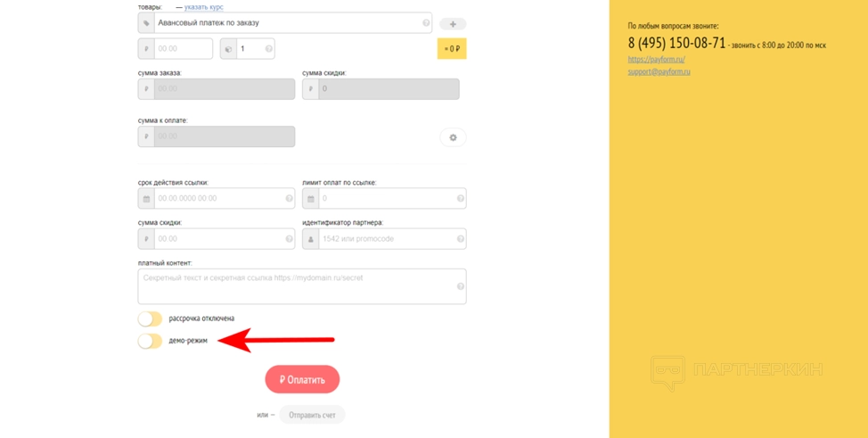Viewport: 868px width, 438px height.
Task: Click calendar icon of link expiry field
Action: point(146,198)
